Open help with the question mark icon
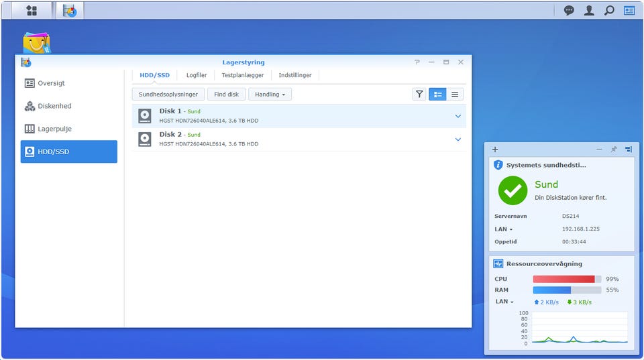 tap(417, 62)
